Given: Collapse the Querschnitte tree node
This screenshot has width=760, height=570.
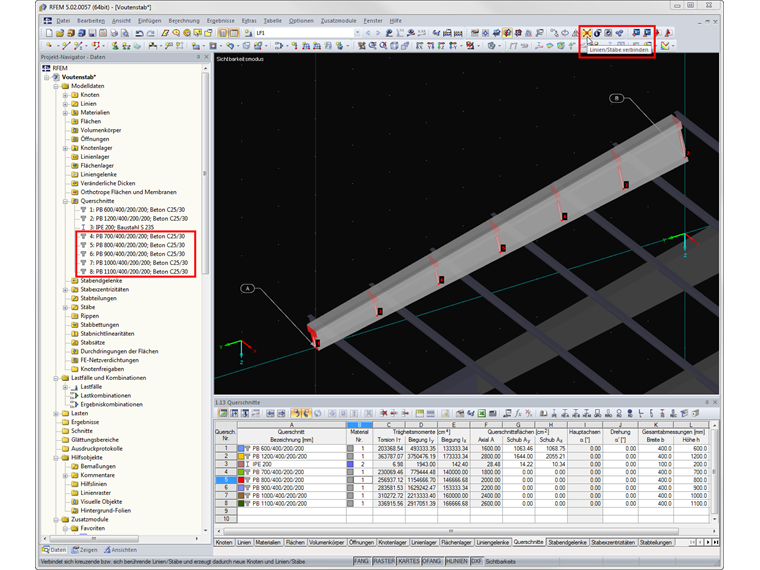Looking at the screenshot, I should pos(65,201).
